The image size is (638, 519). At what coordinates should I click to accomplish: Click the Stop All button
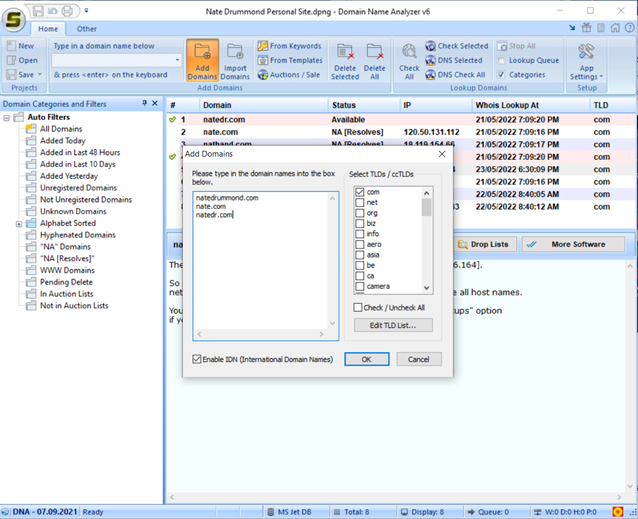(x=516, y=46)
